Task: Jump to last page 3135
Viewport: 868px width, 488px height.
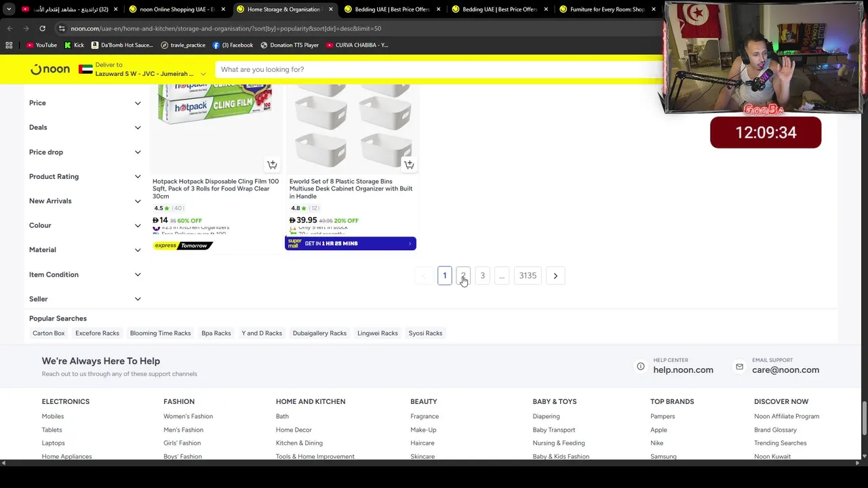Action: point(528,276)
